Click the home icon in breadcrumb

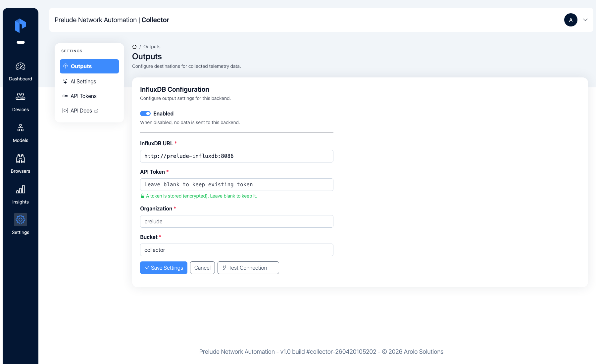tap(134, 47)
